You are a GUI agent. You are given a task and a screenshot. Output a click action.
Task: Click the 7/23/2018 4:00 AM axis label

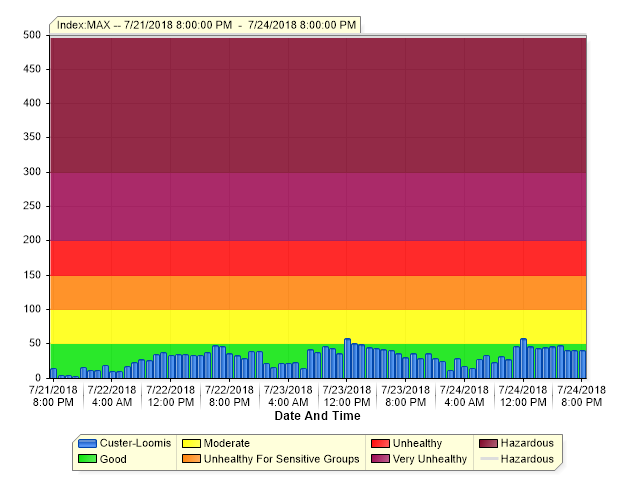point(288,396)
